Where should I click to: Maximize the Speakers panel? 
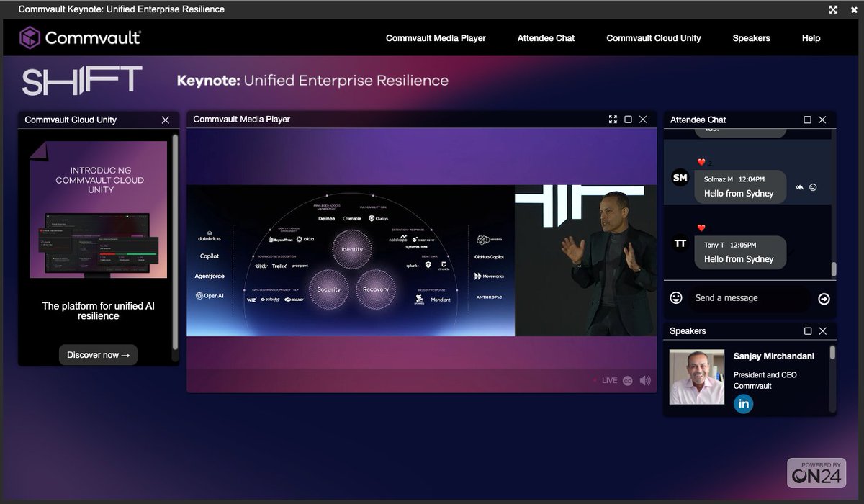pyautogui.click(x=807, y=331)
